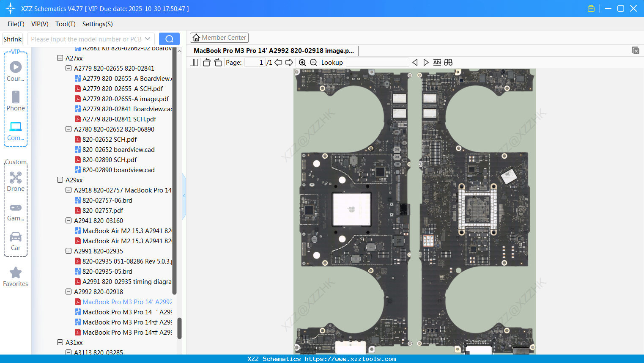
Task: Open the Drone category in sidebar
Action: (x=16, y=181)
